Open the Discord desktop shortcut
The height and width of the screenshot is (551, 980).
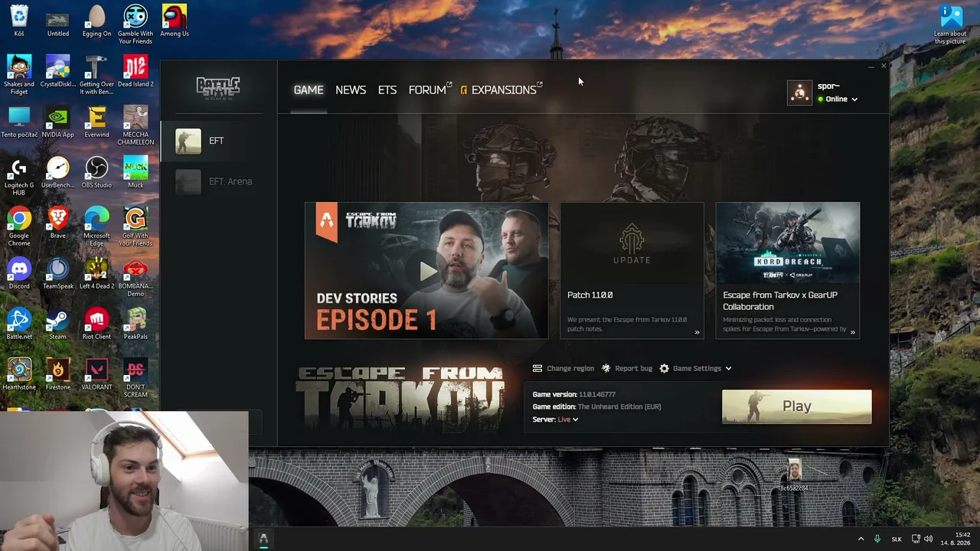click(19, 274)
